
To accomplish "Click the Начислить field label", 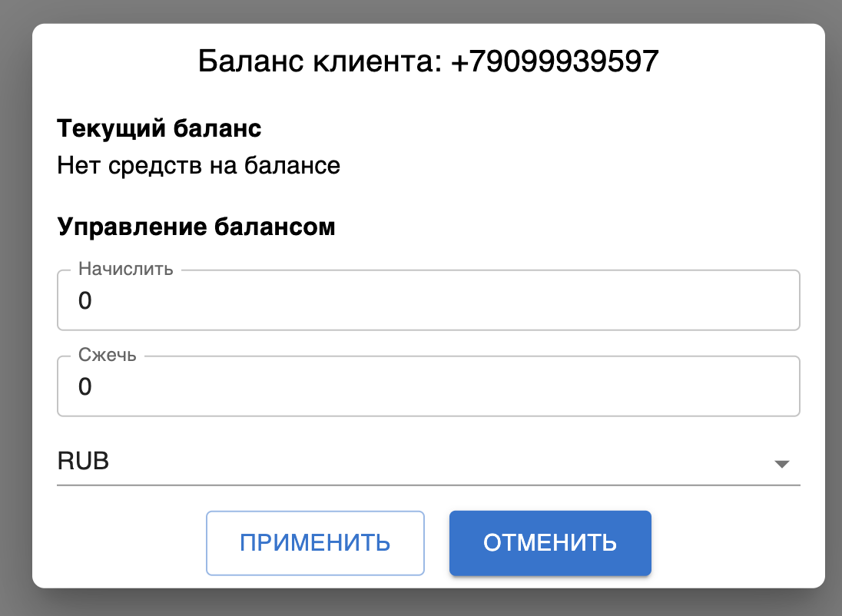I will pyautogui.click(x=126, y=270).
